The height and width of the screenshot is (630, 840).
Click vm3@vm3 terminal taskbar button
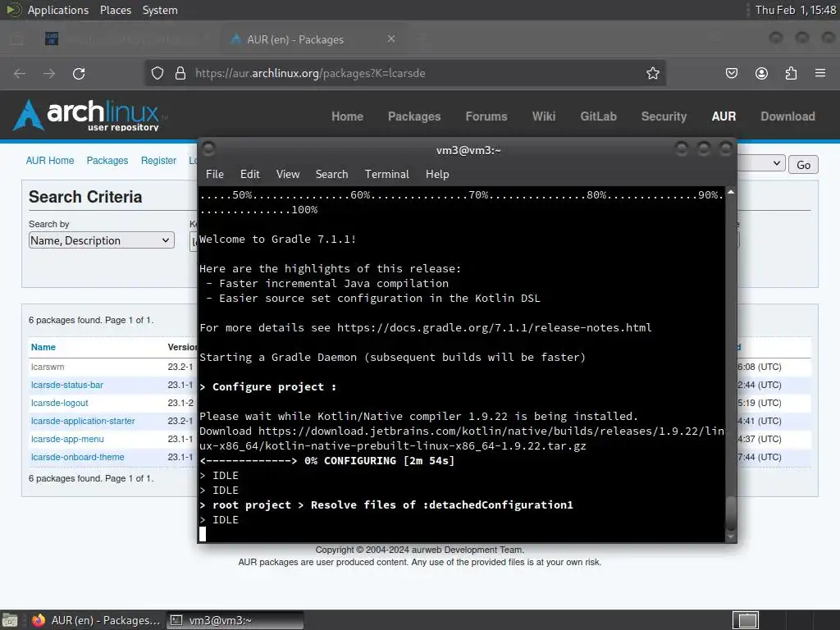pyautogui.click(x=235, y=620)
